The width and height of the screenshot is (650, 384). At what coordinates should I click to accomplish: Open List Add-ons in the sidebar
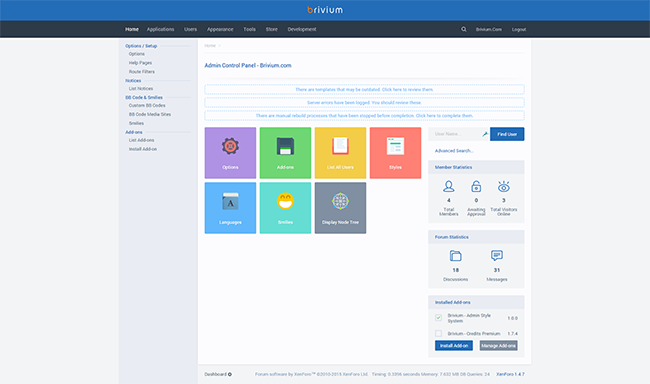[x=141, y=140]
